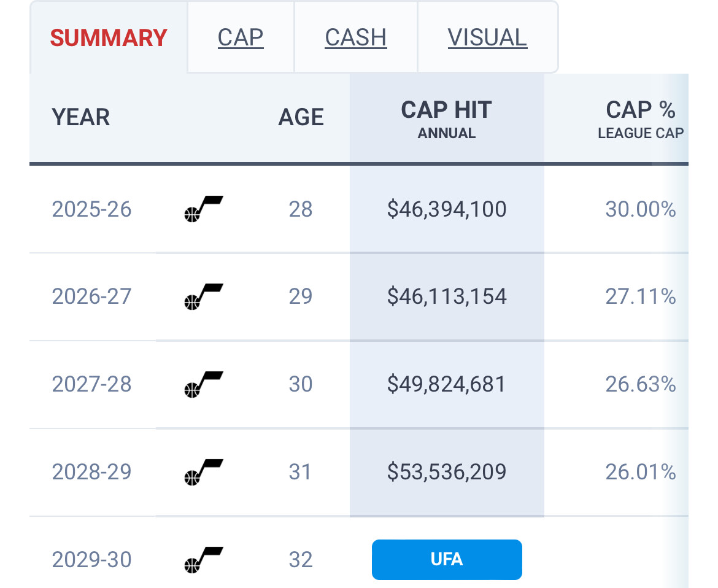Click the 2029-30 year label

coord(91,559)
